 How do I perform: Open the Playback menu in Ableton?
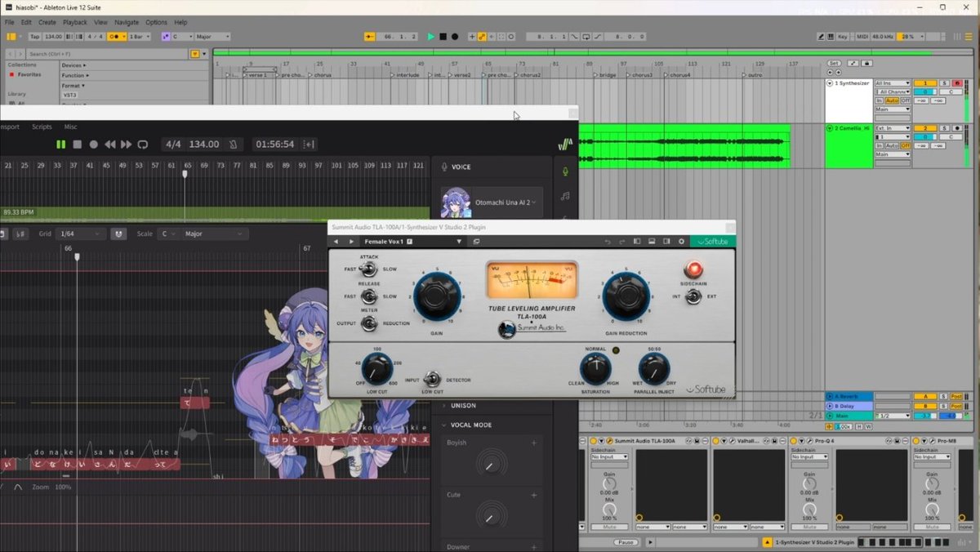(75, 22)
